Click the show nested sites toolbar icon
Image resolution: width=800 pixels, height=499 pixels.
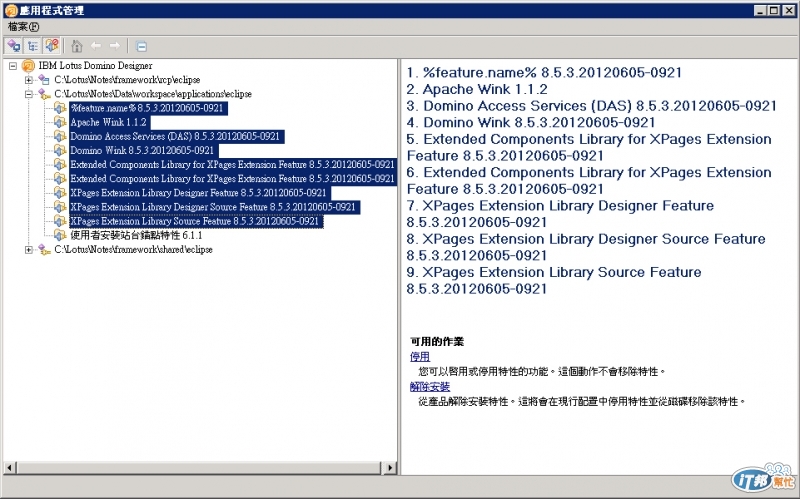click(14, 46)
